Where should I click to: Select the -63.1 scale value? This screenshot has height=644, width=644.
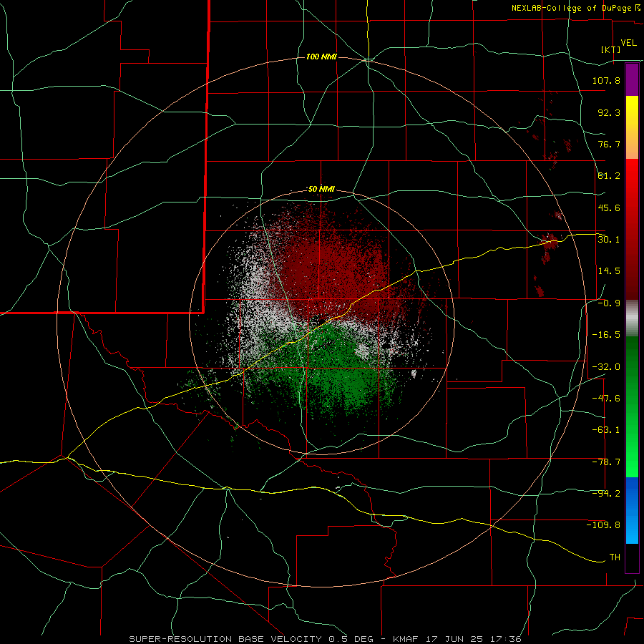point(606,430)
